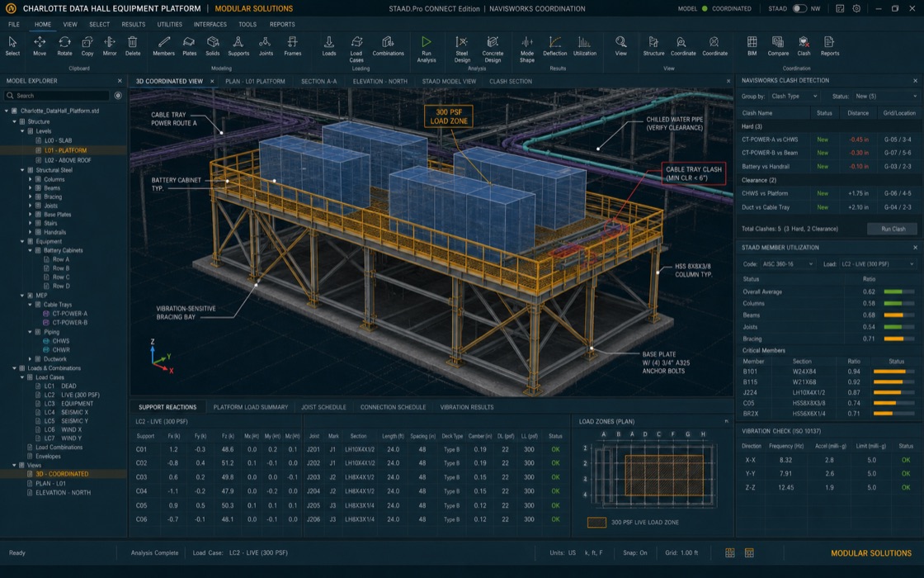Open the JOIST SCHEDULE tab
This screenshot has width=924, height=578.
pyautogui.click(x=323, y=407)
